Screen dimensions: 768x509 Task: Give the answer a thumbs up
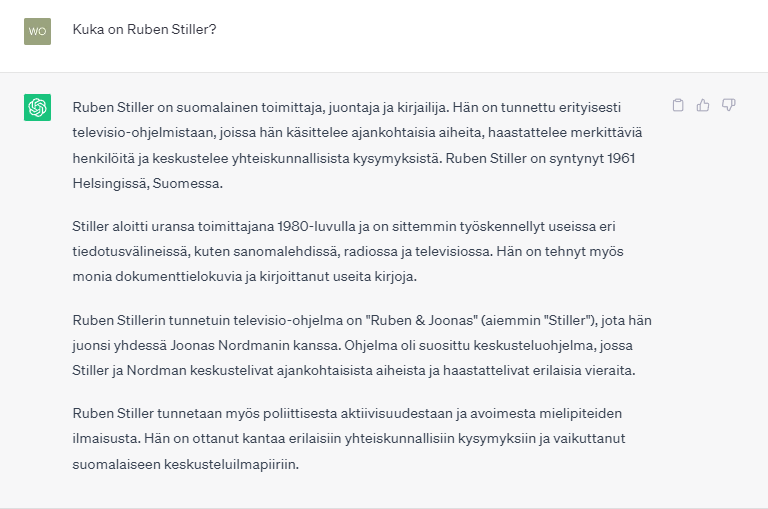click(703, 105)
